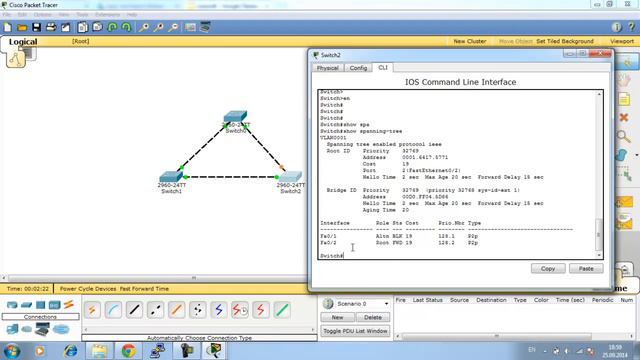640x360 pixels.
Task: Click Toggle PDU List Window
Action: click(x=355, y=331)
